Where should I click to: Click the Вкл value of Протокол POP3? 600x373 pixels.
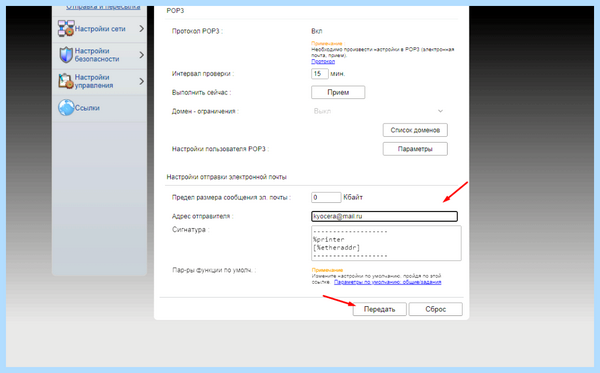click(x=316, y=31)
